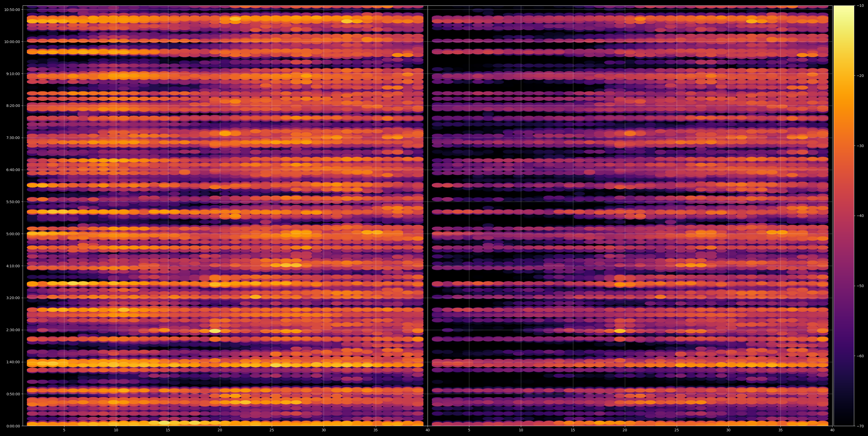Image resolution: width=868 pixels, height=436 pixels.
Task: Select x-axis label 20 under right heatmap
Action: 624,430
